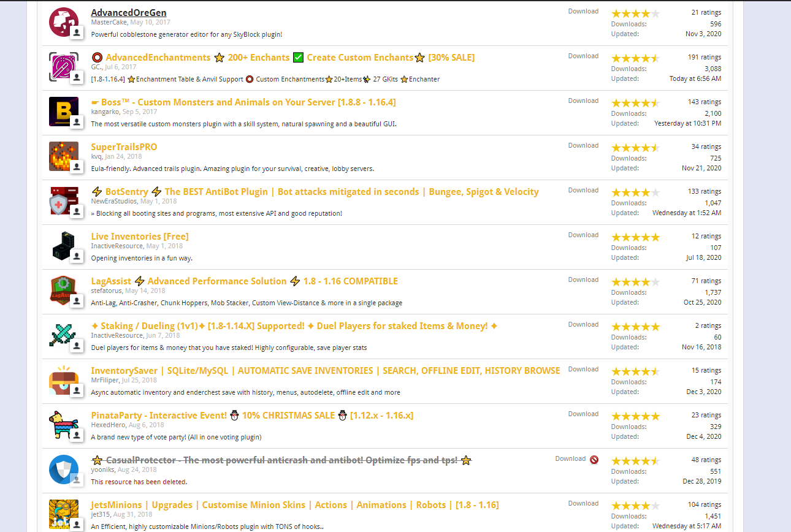This screenshot has width=791, height=532.
Task: Open the Live Inventories chest icon
Action: 64,246
